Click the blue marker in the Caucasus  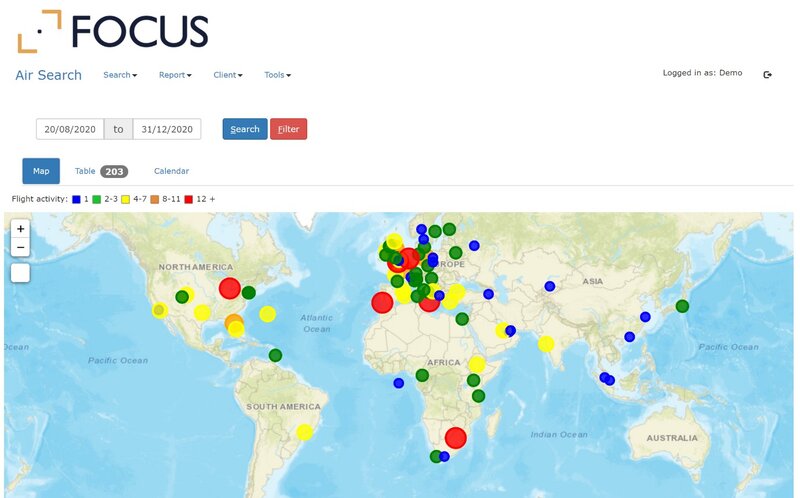(x=488, y=294)
